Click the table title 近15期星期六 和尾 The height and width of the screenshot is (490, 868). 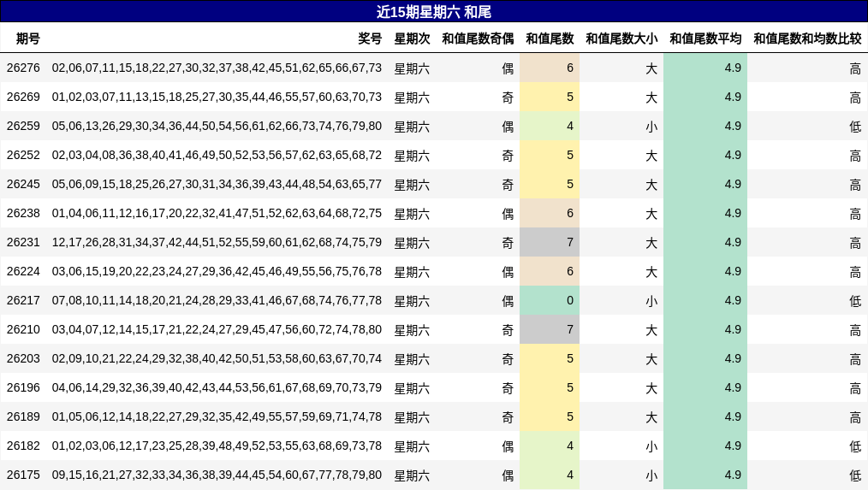(x=433, y=12)
